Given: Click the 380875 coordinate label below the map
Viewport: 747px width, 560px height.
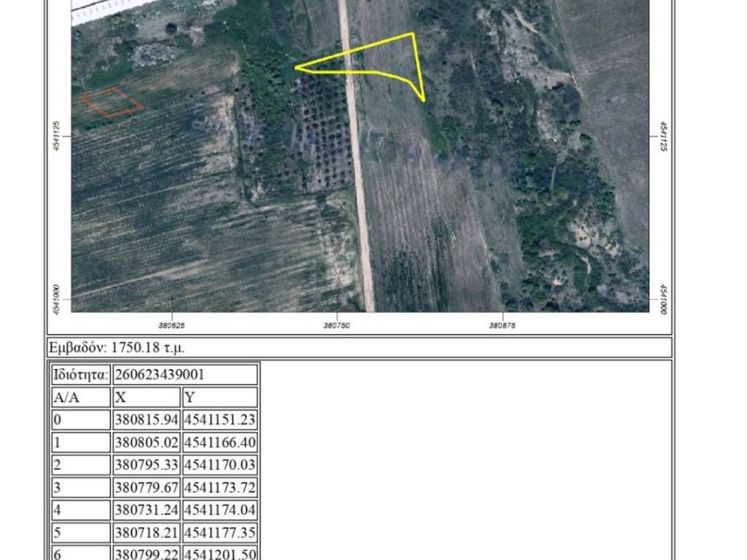Looking at the screenshot, I should coord(502,326).
